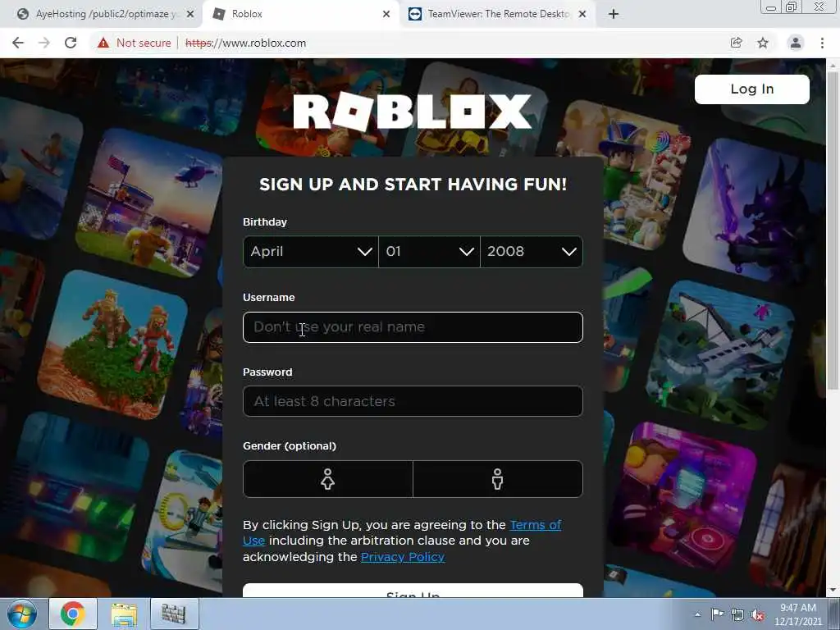Select the male gender option

click(498, 479)
